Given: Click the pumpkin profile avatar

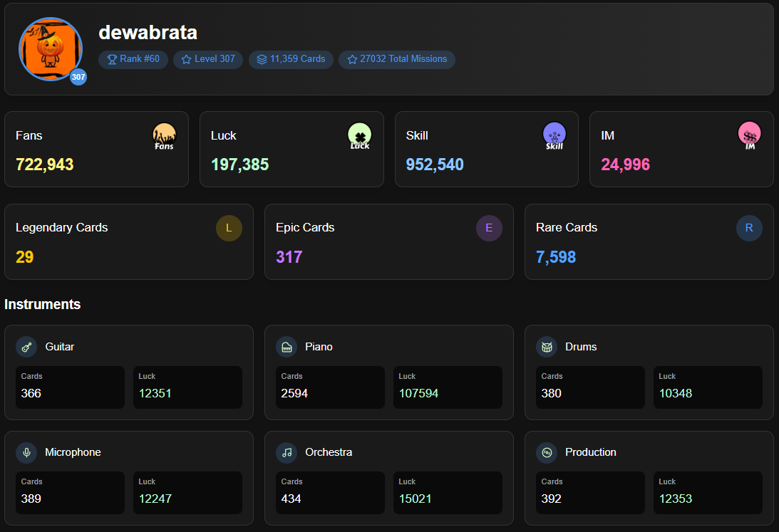Looking at the screenshot, I should point(51,49).
